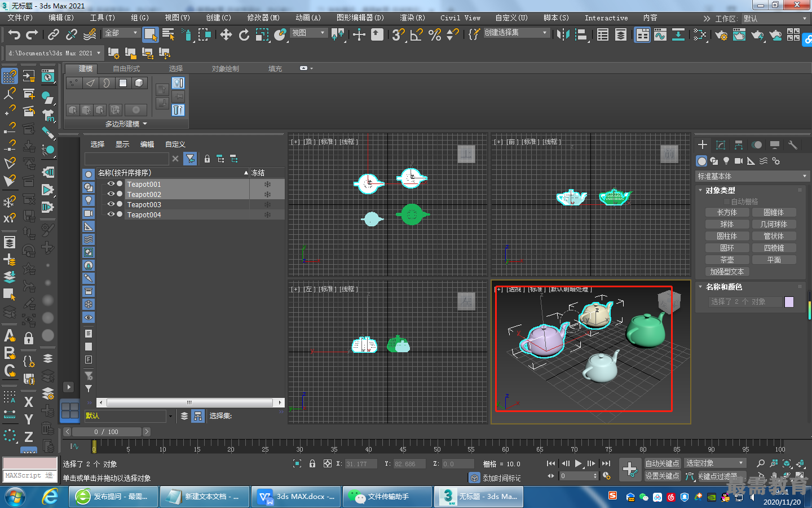Open the 文件(F) menu

[x=20, y=18]
